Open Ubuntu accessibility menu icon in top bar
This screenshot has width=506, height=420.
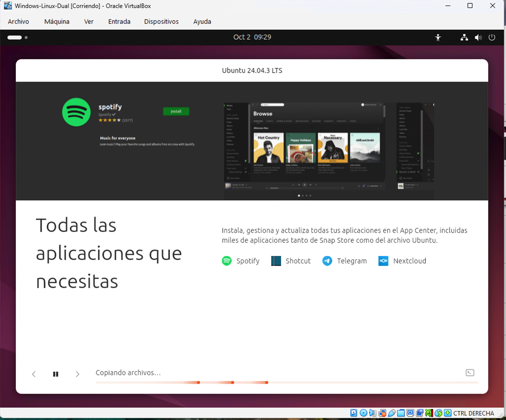[438, 37]
